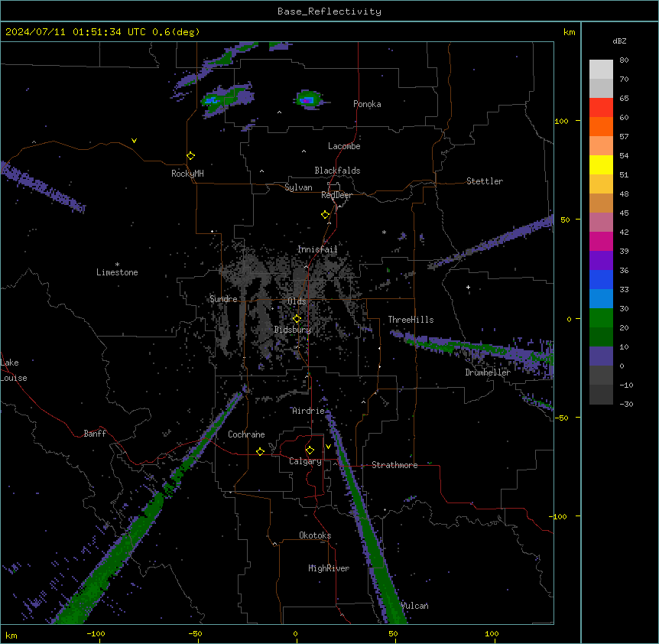This screenshot has height=644, width=659.
Task: Pick the royal blue 33-36 dBZ swatch
Action: pyautogui.click(x=601, y=279)
